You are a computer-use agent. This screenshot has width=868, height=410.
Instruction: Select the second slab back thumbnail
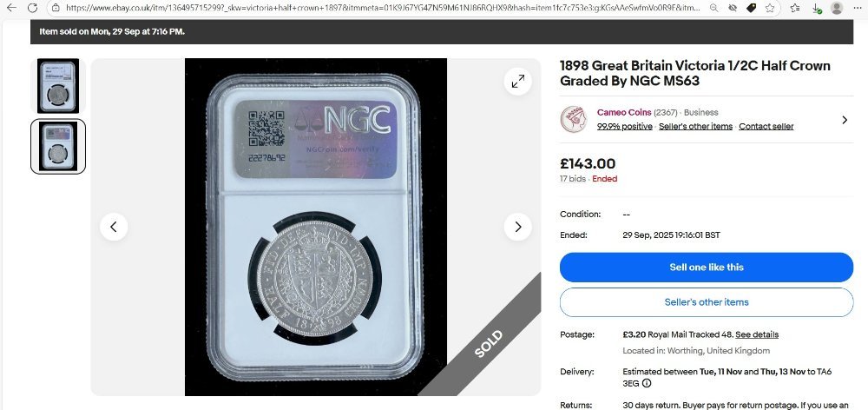(x=58, y=146)
